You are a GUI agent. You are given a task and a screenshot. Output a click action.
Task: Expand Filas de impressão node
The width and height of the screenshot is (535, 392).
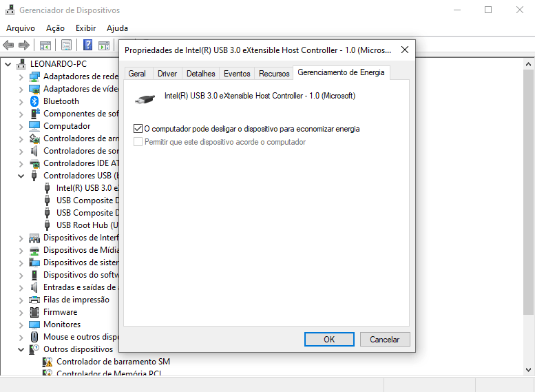[x=21, y=300]
